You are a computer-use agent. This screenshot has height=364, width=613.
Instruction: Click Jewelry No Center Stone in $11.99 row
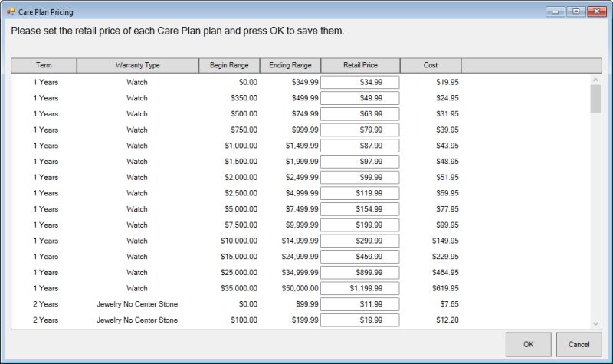[x=137, y=304]
